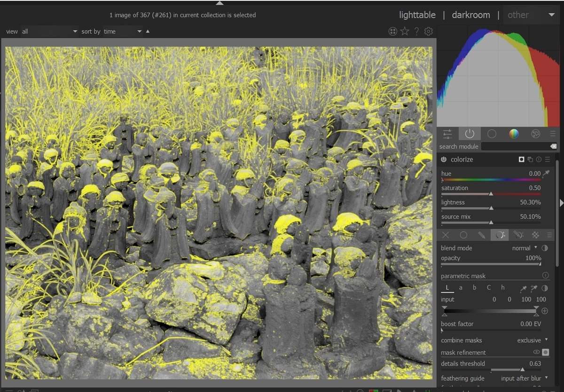This screenshot has width=564, height=392.
Task: Open colorize presets menu
Action: [547, 160]
